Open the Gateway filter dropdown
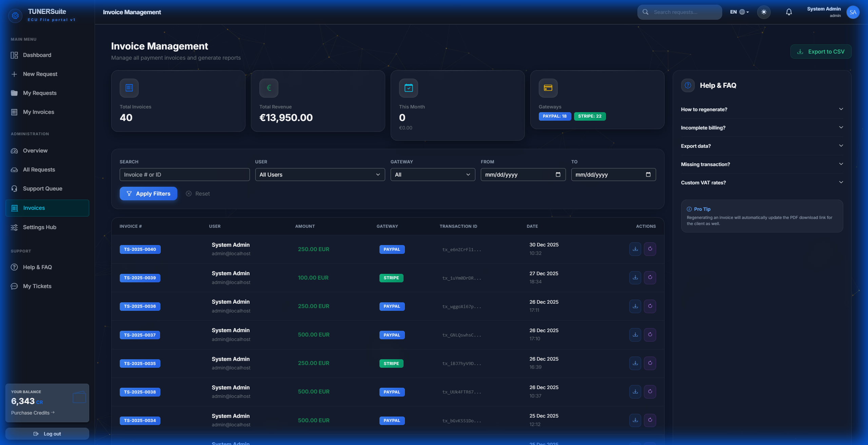The height and width of the screenshot is (445, 868). click(x=432, y=175)
